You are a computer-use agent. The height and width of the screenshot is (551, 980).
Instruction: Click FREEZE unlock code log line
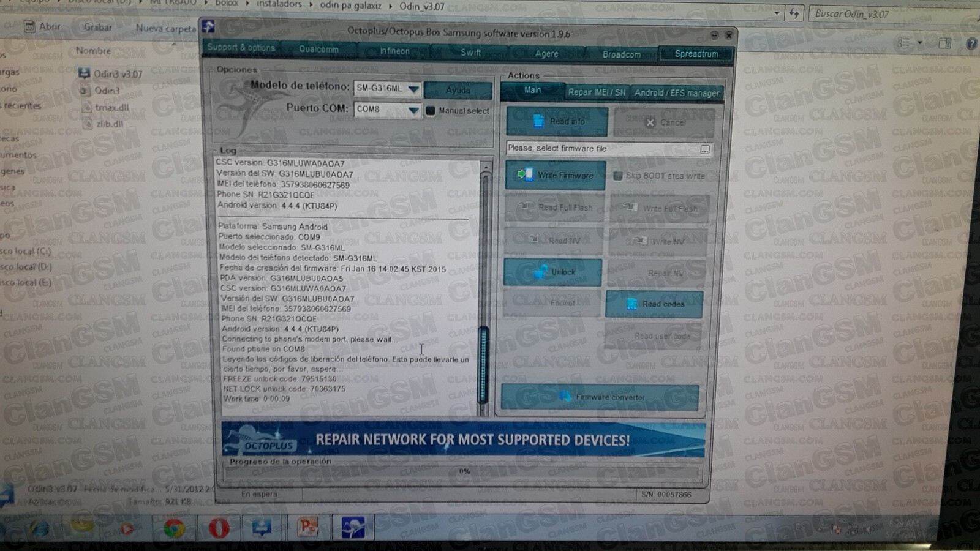tap(279, 379)
